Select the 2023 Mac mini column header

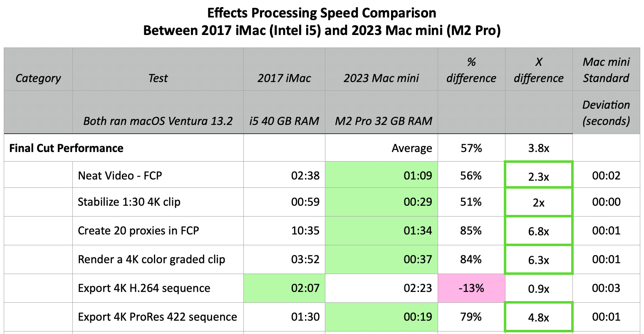click(381, 78)
